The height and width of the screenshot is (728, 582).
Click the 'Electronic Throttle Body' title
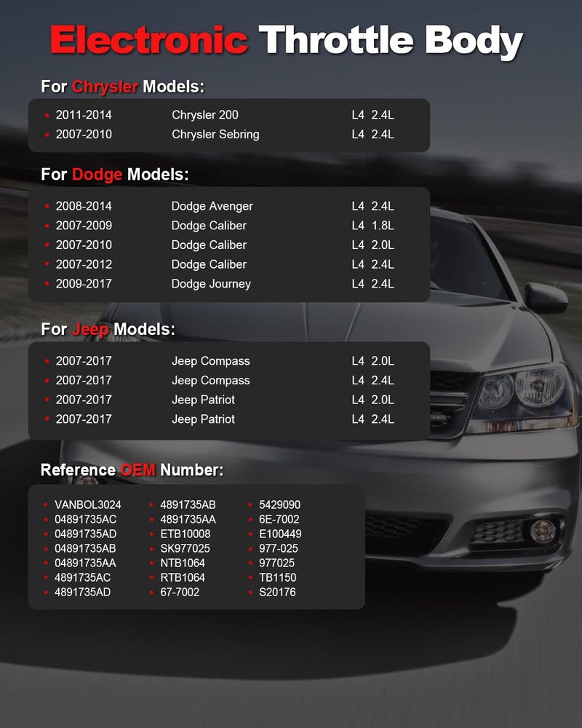(x=287, y=40)
